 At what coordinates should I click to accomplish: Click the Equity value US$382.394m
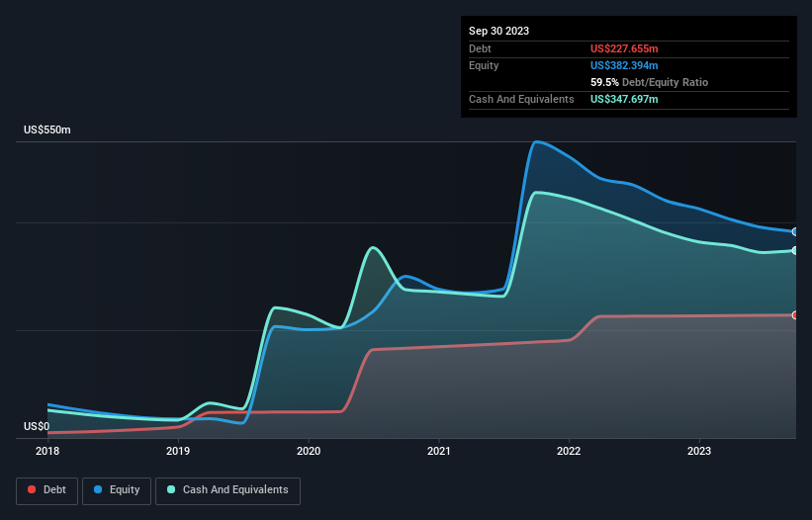624,65
